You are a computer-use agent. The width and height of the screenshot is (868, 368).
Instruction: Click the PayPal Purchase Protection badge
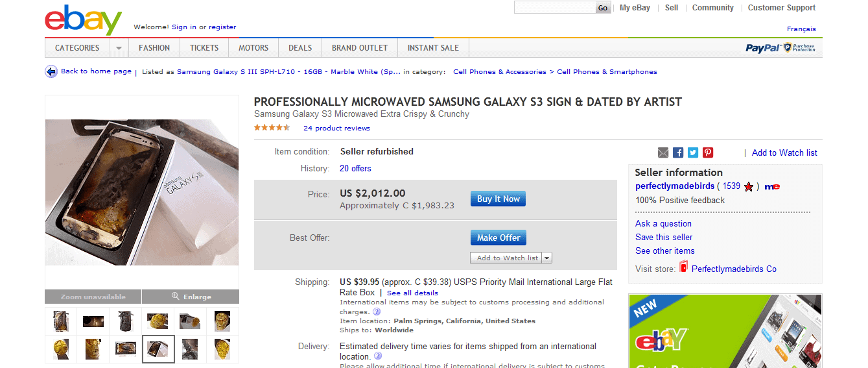780,48
